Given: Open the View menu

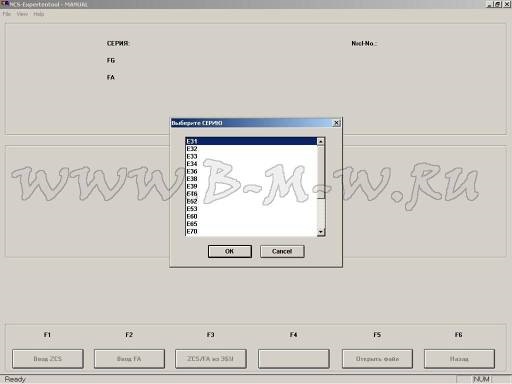Looking at the screenshot, I should (x=22, y=14).
